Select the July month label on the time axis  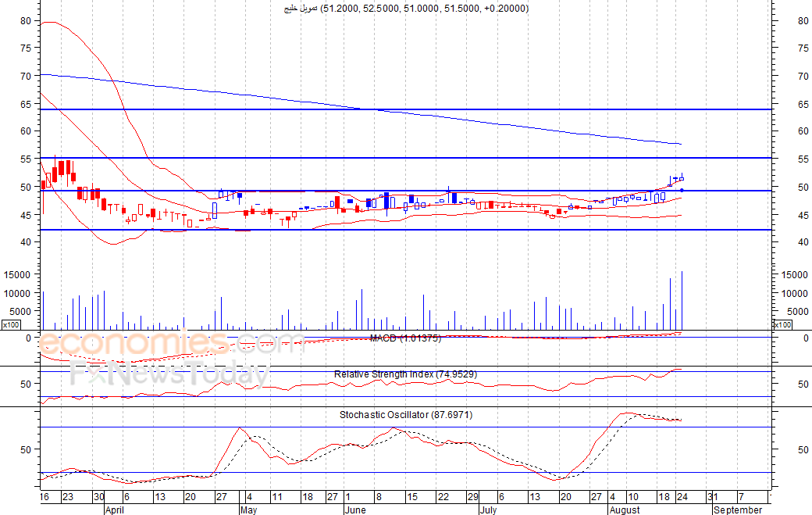[488, 510]
